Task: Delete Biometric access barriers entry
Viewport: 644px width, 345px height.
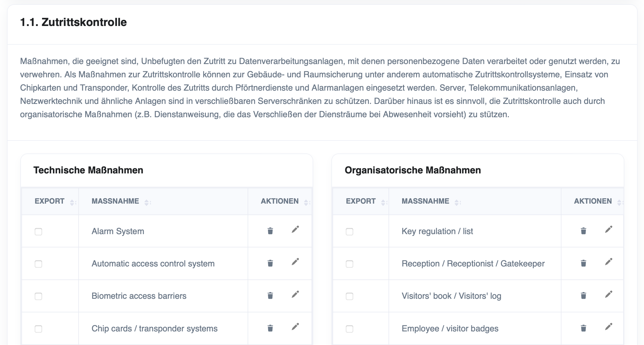Action: 270,296
